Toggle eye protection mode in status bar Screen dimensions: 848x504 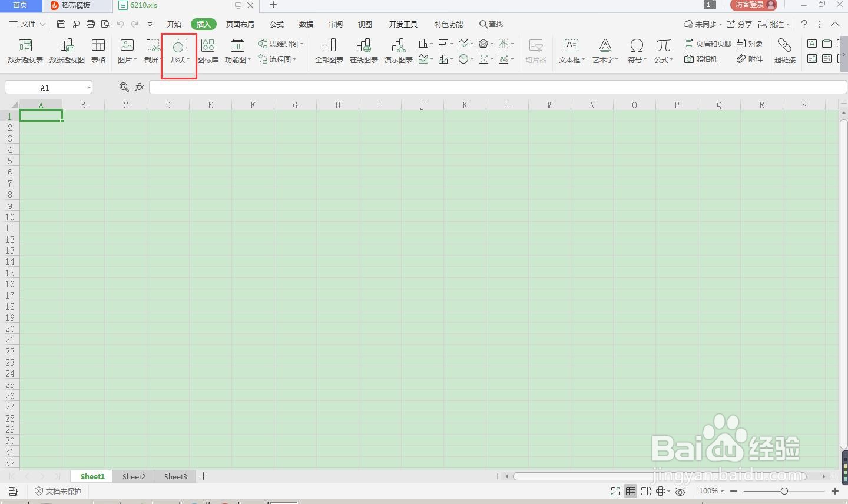(680, 491)
